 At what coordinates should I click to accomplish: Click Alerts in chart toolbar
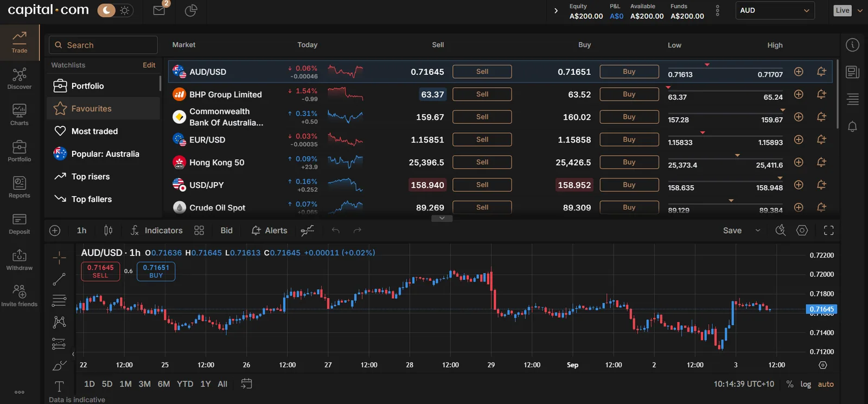pos(269,230)
